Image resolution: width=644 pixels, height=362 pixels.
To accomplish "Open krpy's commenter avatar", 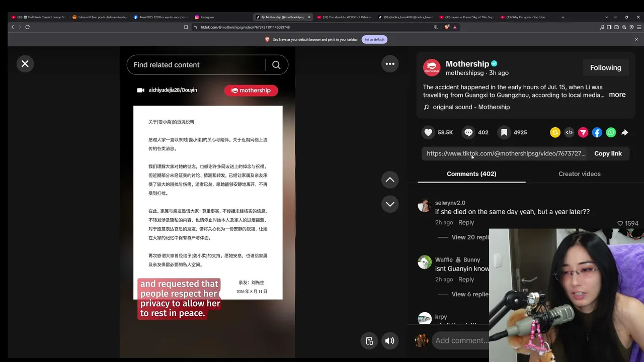I will click(x=425, y=319).
